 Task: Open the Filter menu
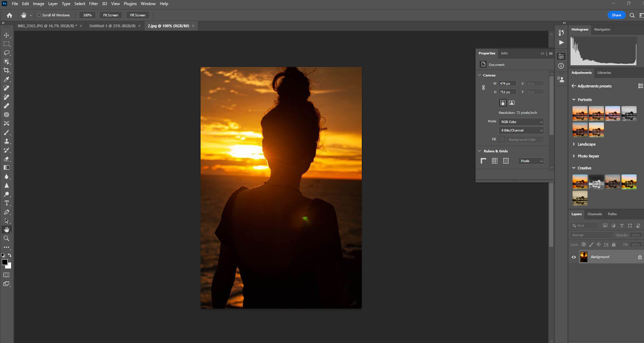93,4
